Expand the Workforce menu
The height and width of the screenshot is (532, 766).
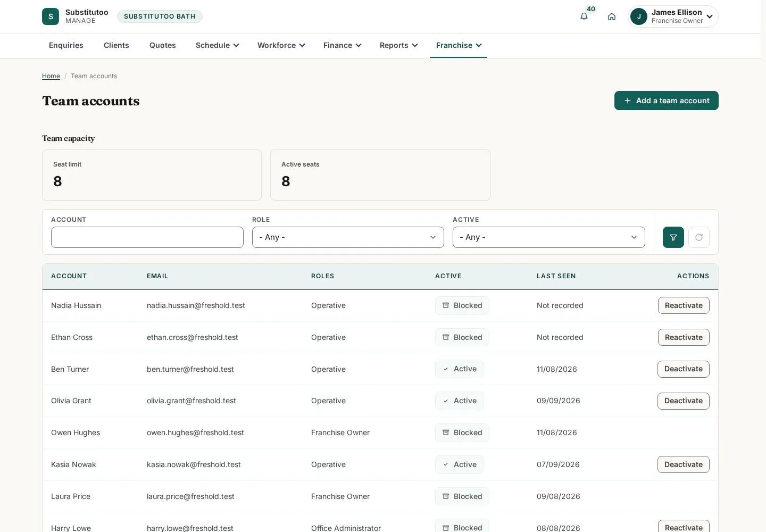coord(281,45)
